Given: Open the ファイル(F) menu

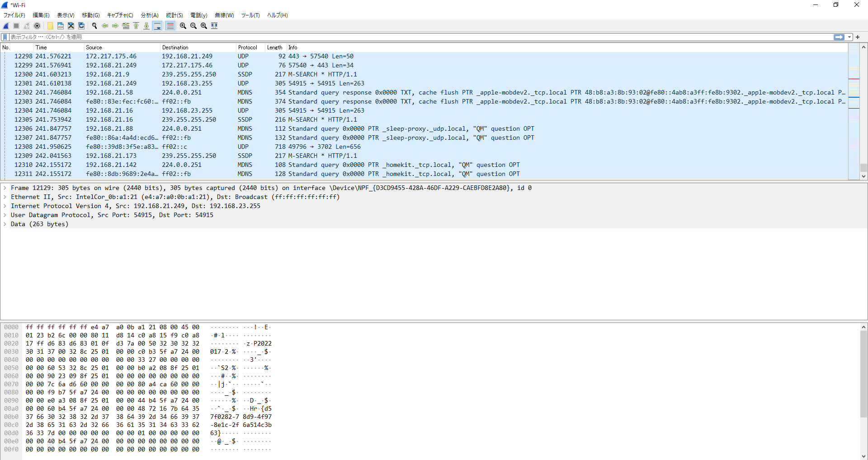Looking at the screenshot, I should (x=14, y=15).
